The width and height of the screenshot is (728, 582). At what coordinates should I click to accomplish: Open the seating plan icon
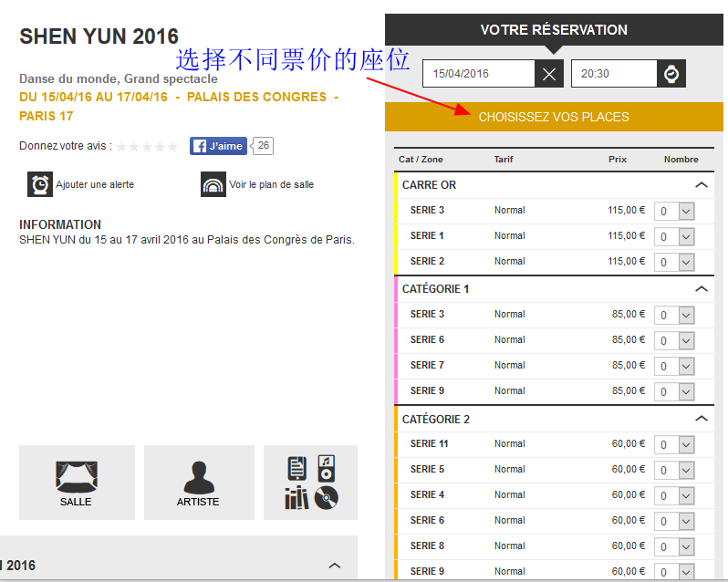pyautogui.click(x=213, y=184)
